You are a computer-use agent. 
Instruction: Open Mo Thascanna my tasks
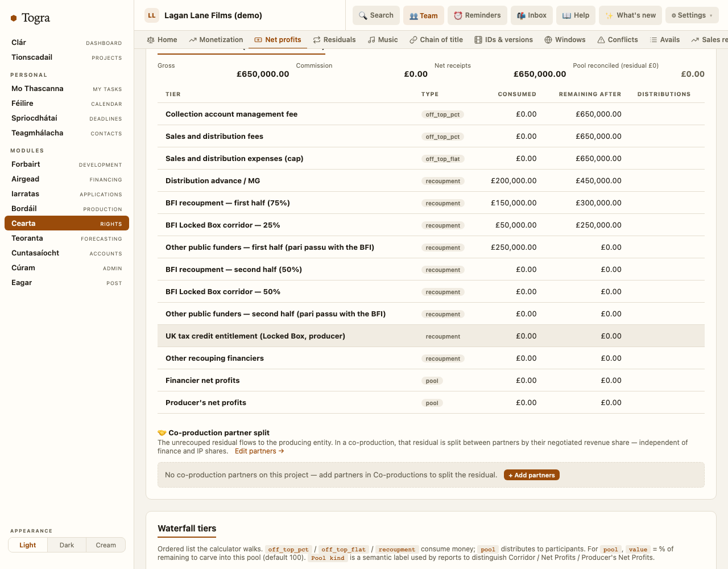click(67, 89)
